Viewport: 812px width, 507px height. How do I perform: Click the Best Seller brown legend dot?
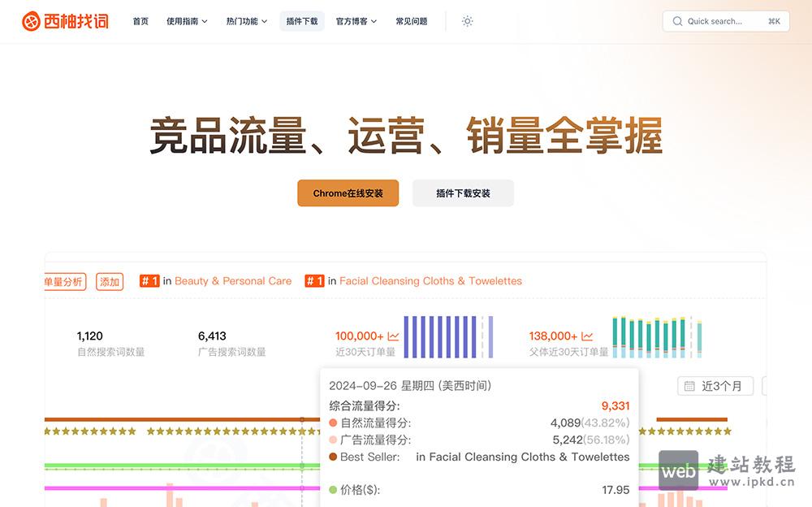tap(333, 457)
